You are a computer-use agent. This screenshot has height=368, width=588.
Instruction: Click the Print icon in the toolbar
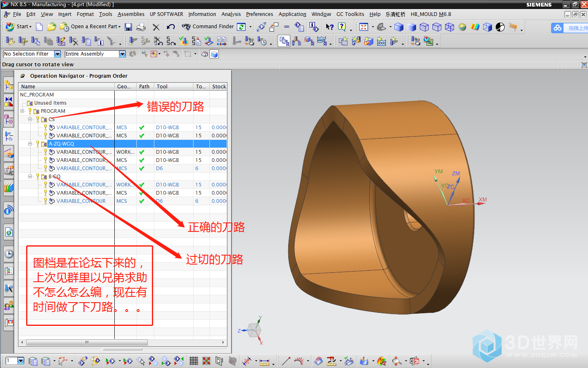point(141,27)
